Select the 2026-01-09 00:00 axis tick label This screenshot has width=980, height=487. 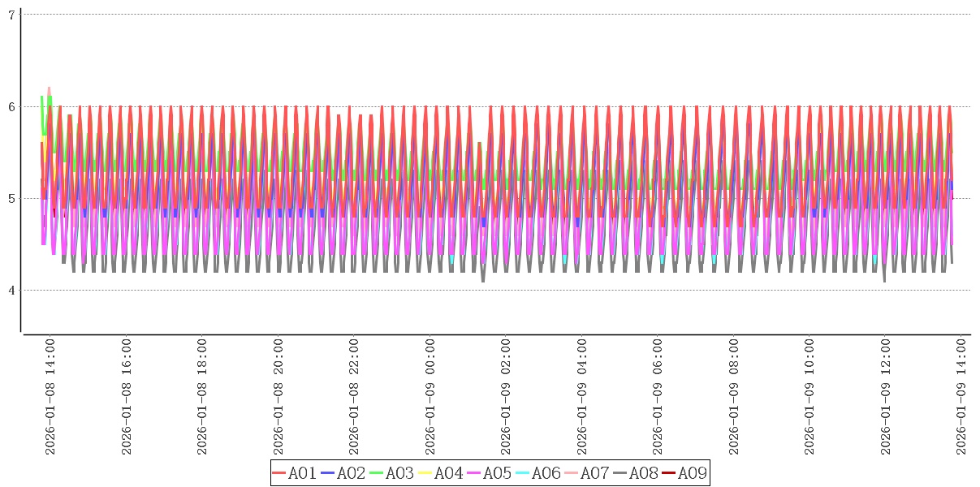click(430, 397)
